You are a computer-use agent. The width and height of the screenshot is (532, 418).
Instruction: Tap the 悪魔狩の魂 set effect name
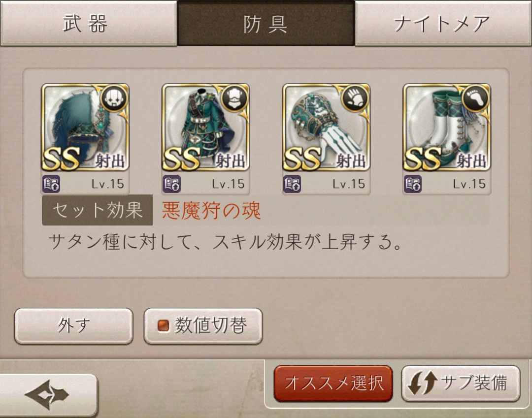[211, 210]
